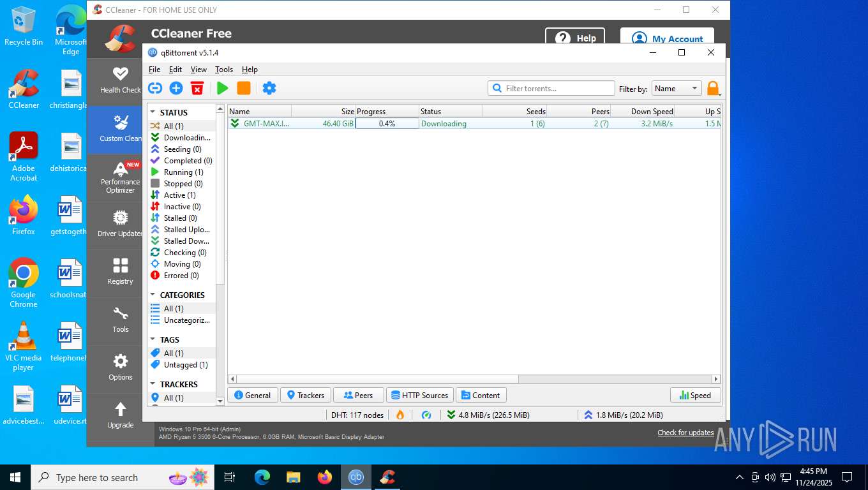Collapse the TAGS section in sidebar
868x490 pixels.
pyautogui.click(x=153, y=339)
